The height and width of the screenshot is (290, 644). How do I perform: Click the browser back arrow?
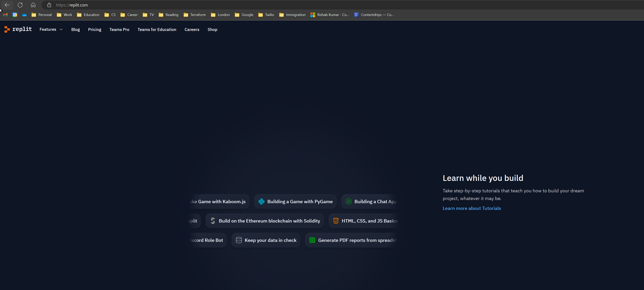click(7, 5)
